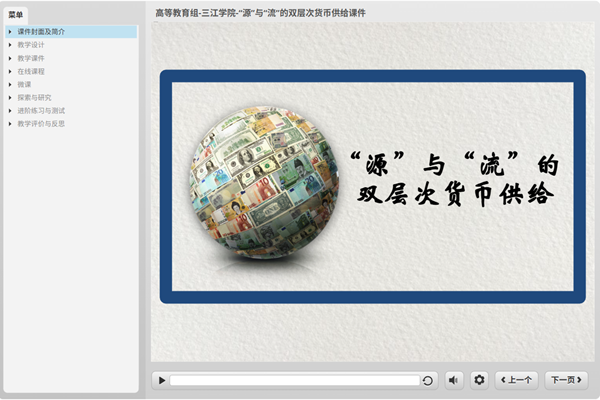Open player settings gear icon
Screen dimensions: 600x400
pos(479,380)
